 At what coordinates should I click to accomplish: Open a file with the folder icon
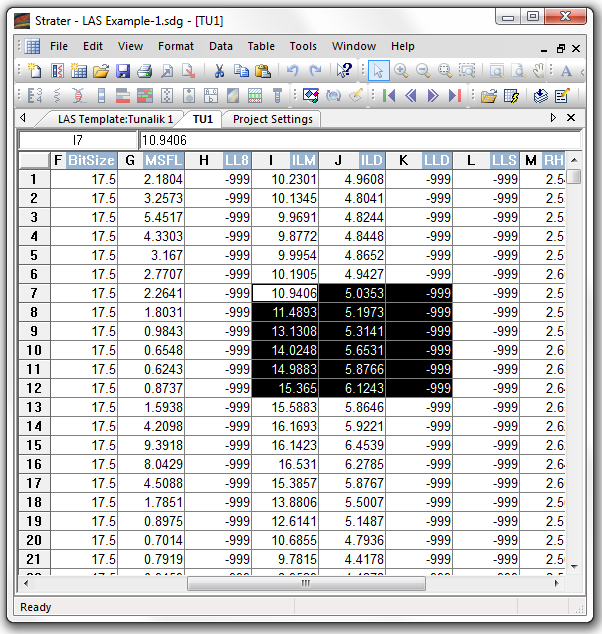pos(101,71)
